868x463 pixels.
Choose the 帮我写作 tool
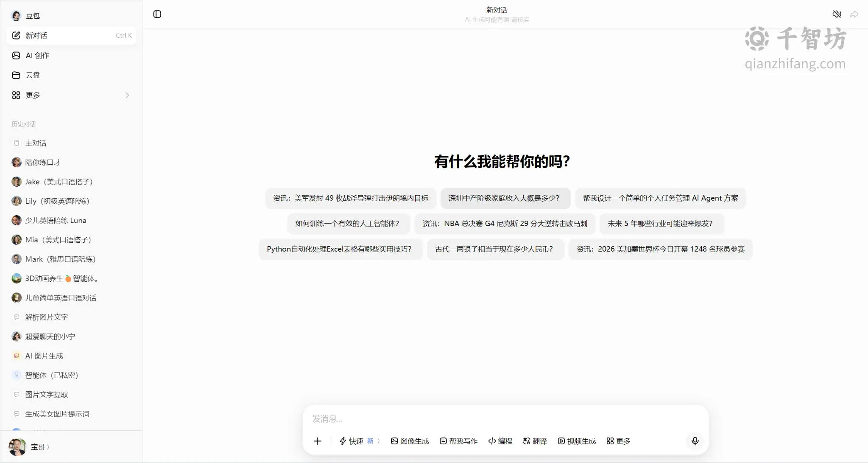tap(459, 441)
